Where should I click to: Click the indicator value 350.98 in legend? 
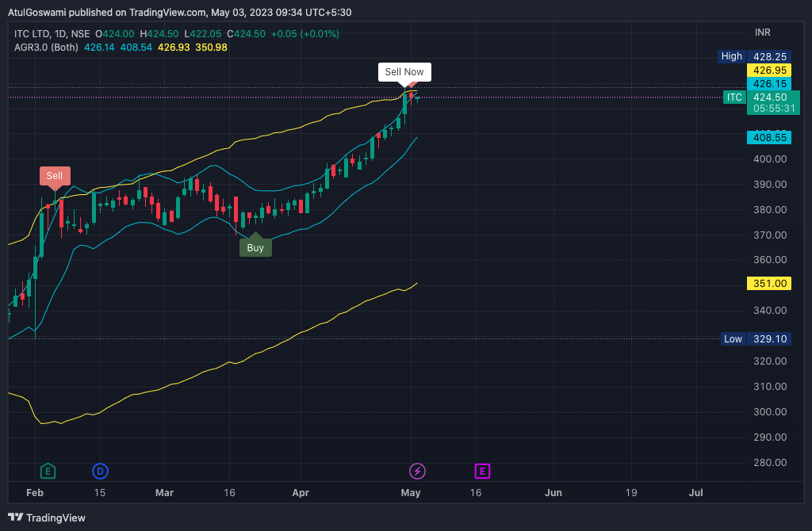click(x=211, y=47)
